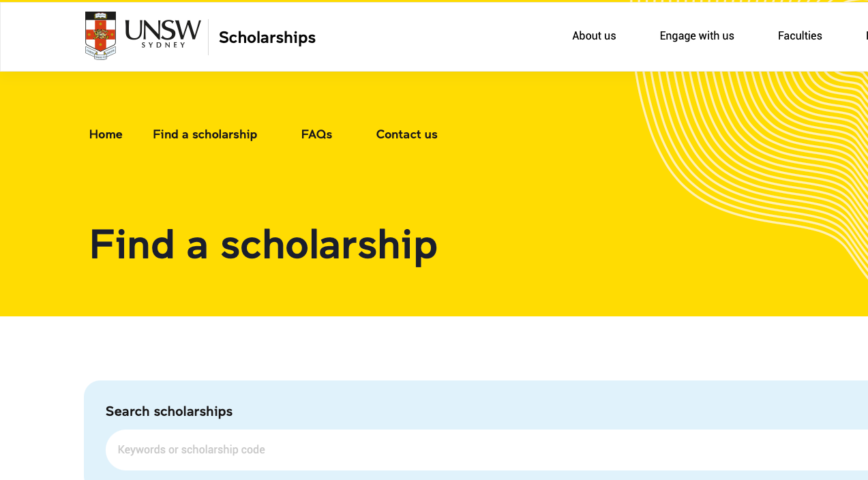Viewport: 868px width, 480px height.
Task: Open the Contact us page
Action: (406, 134)
